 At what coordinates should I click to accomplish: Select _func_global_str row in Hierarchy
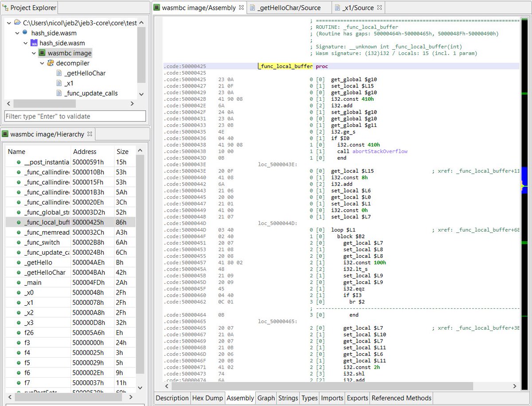tap(71, 212)
